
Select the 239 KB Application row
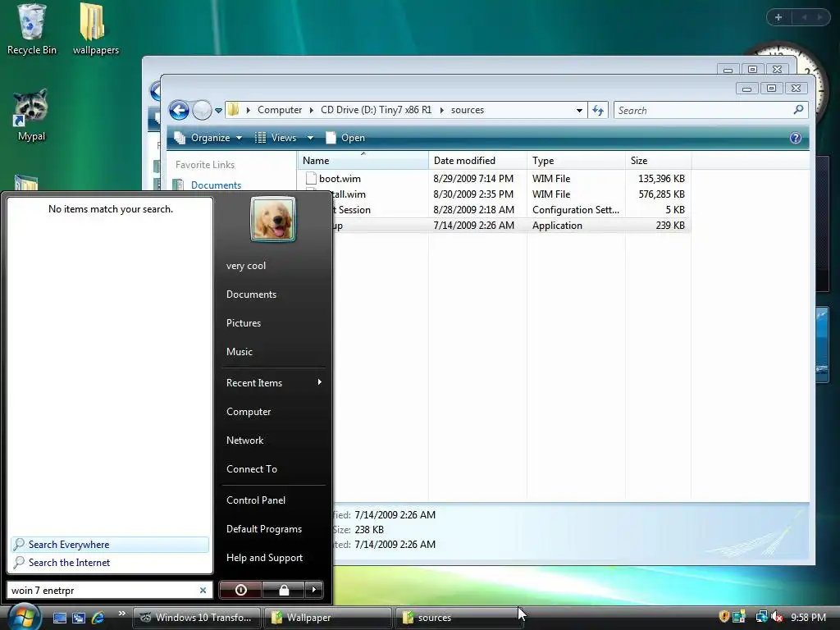[x=512, y=225]
